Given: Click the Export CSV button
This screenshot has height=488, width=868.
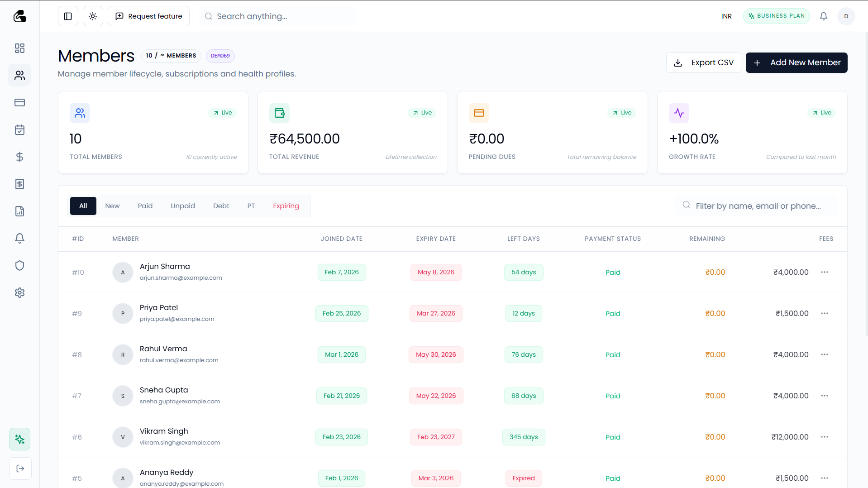Looking at the screenshot, I should coord(703,62).
